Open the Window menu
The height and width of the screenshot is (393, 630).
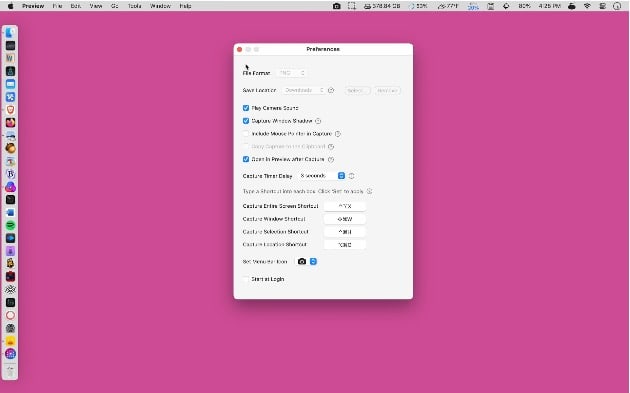(160, 6)
